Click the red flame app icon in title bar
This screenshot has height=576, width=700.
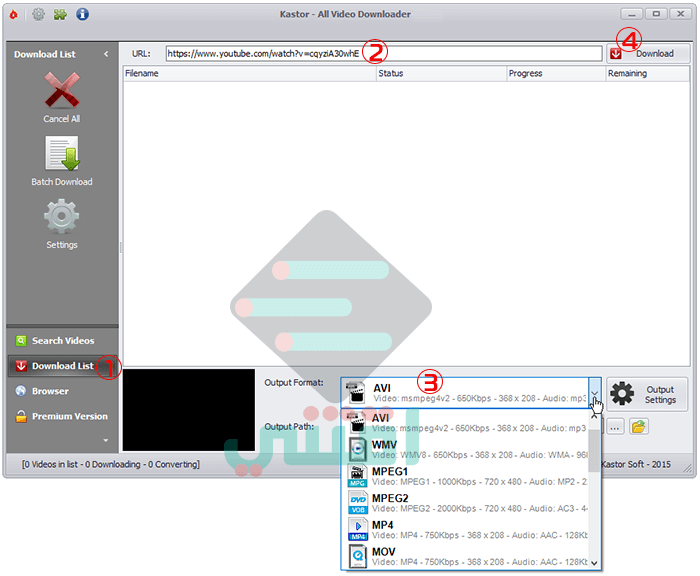(14, 14)
